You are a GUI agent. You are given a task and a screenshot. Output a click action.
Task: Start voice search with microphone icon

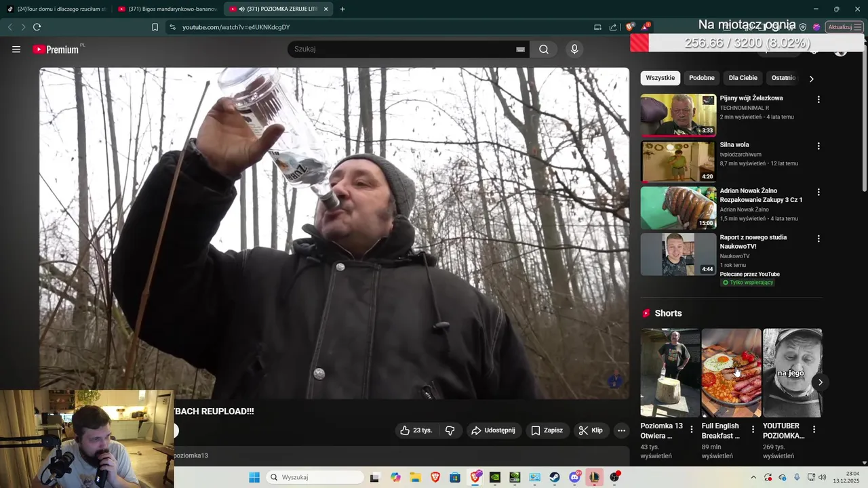574,49
